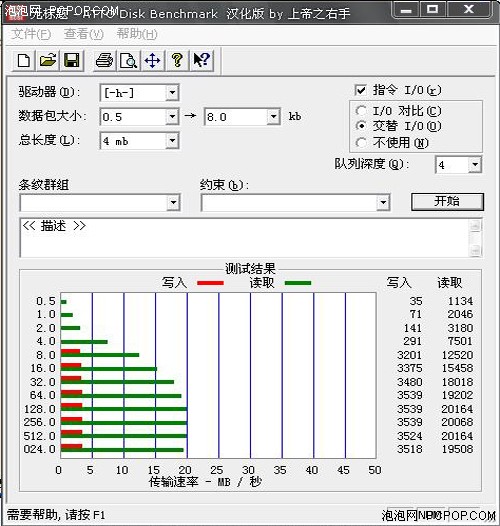Screen dimensions: 500x526
Task: Click the Print toolbar icon
Action: [x=104, y=61]
